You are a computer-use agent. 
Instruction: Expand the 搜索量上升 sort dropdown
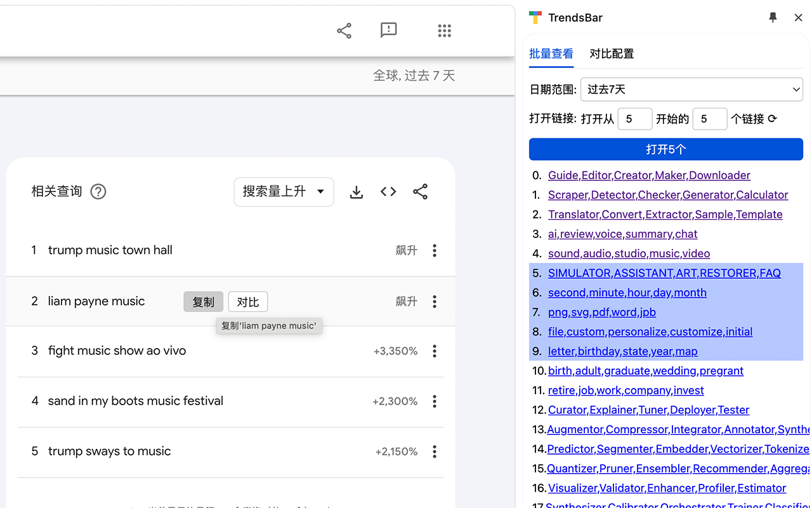click(284, 192)
